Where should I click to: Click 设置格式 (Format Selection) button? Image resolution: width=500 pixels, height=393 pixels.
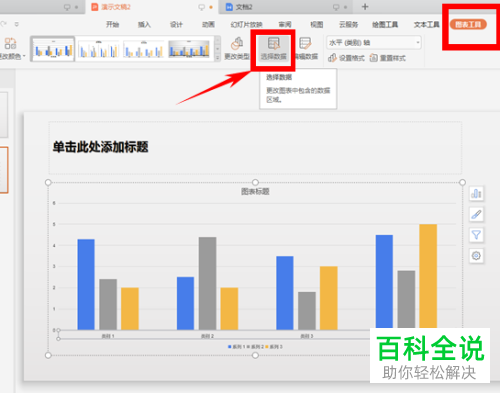(x=346, y=58)
